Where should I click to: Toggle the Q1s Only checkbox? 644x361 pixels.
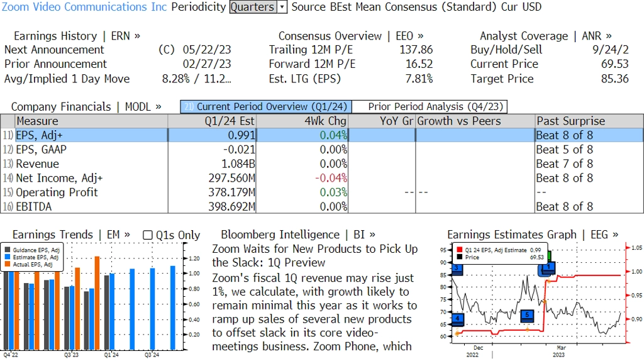click(147, 235)
